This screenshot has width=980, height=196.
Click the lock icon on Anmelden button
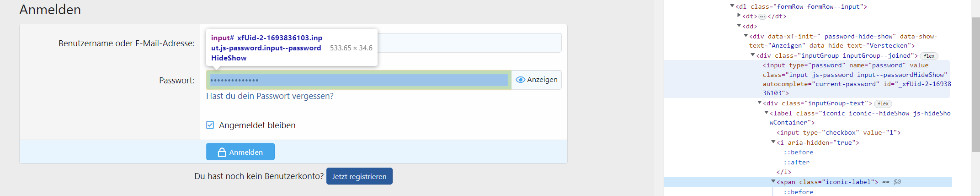click(x=222, y=152)
